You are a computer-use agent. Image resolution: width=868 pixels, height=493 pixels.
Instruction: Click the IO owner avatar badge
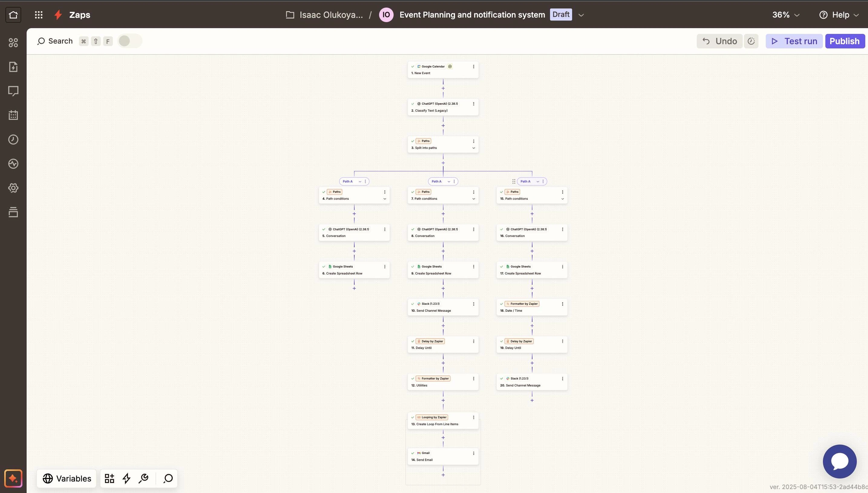[386, 15]
